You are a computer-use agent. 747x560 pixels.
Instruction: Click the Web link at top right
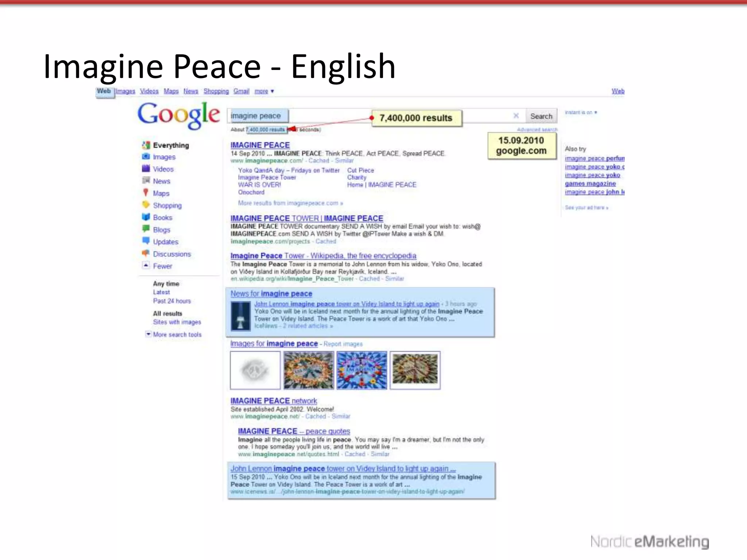point(618,91)
